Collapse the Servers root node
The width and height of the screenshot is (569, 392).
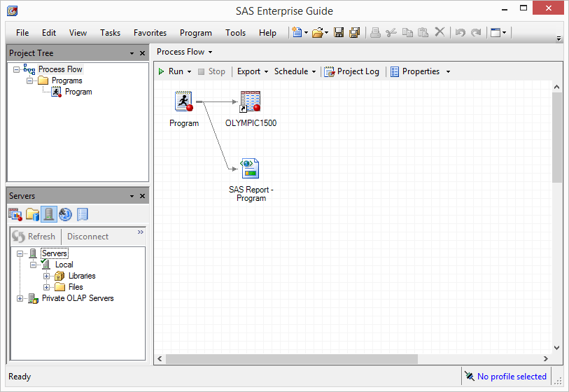click(20, 253)
